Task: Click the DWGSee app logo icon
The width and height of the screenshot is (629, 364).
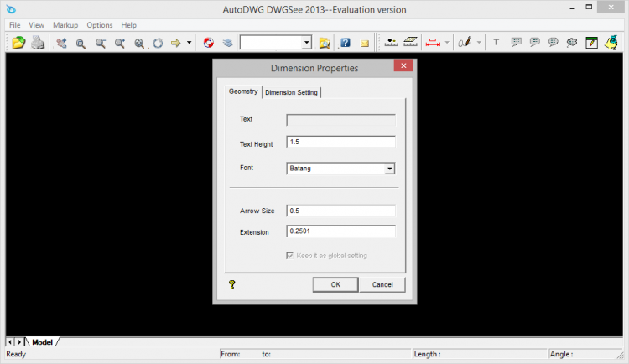Action: pyautogui.click(x=11, y=9)
